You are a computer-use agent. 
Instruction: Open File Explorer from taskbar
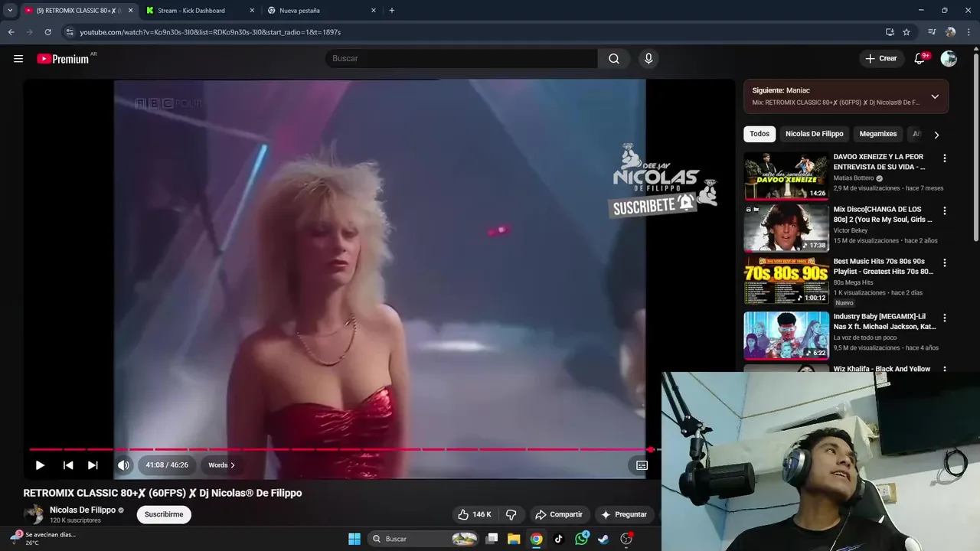[x=514, y=539]
